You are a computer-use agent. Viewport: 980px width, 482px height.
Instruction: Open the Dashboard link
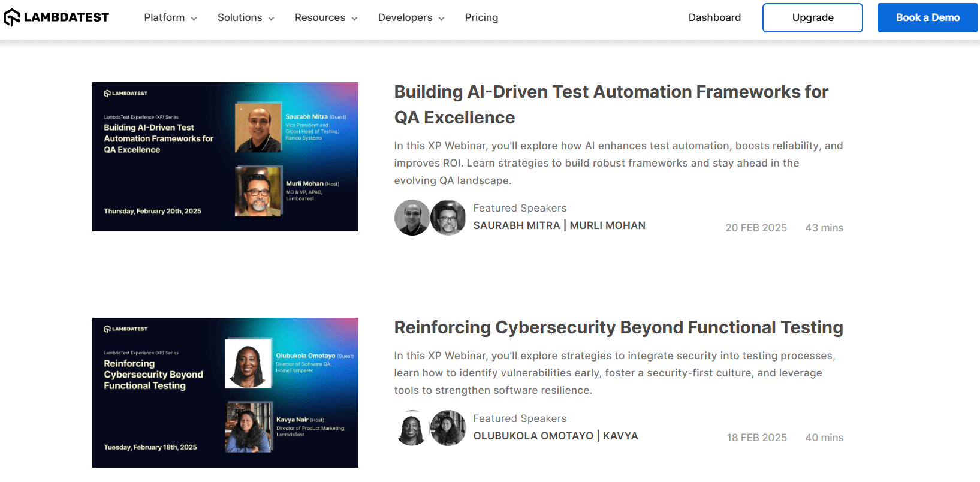[x=714, y=17]
